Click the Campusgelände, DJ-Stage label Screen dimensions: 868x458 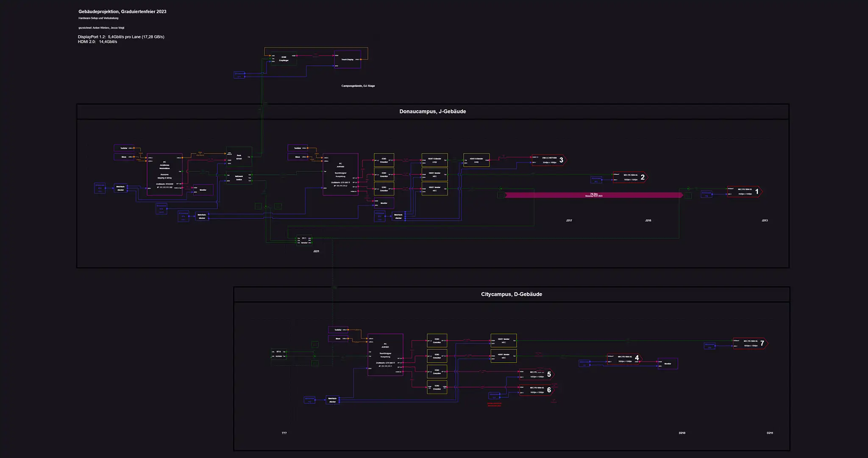coord(358,86)
